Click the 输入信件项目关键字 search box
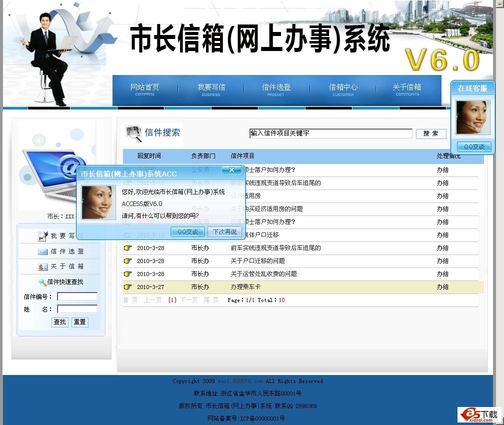Image resolution: width=504 pixels, height=425 pixels. coord(330,133)
